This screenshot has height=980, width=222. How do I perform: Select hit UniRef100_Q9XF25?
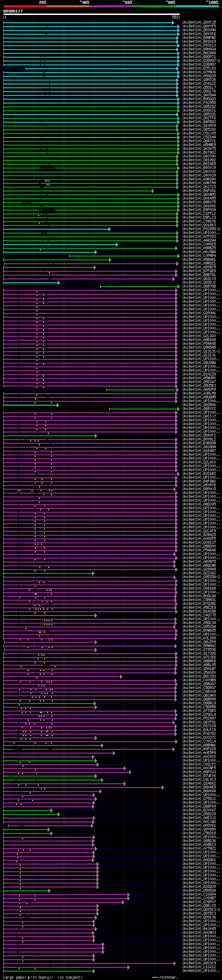[199, 23]
